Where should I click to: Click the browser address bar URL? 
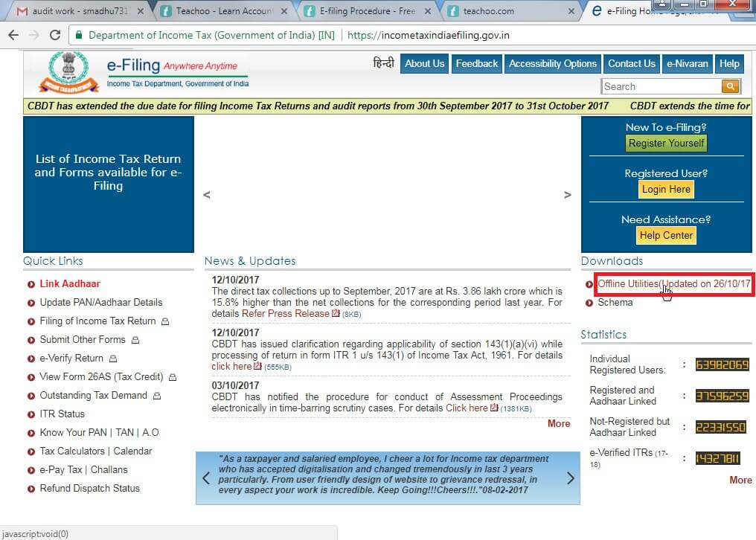(x=428, y=35)
